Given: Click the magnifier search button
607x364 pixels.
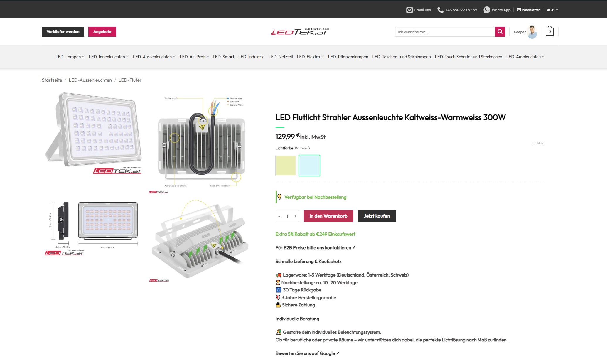Looking at the screenshot, I should click(500, 32).
